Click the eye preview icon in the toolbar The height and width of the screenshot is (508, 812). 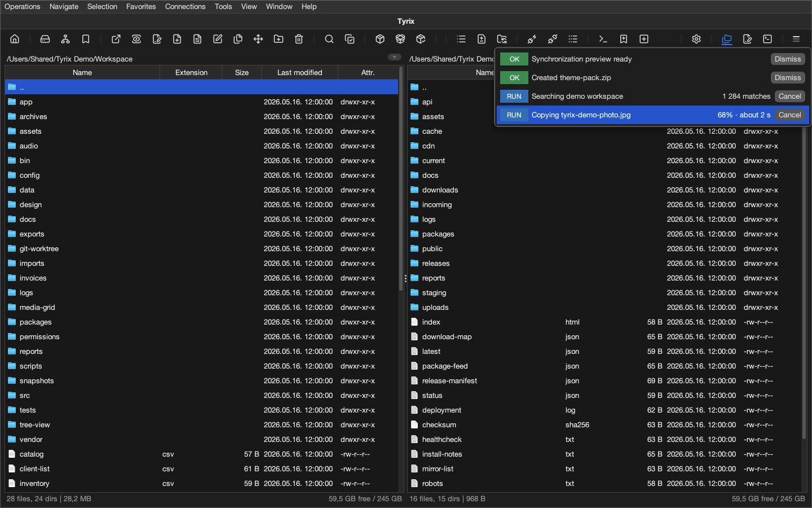click(136, 39)
